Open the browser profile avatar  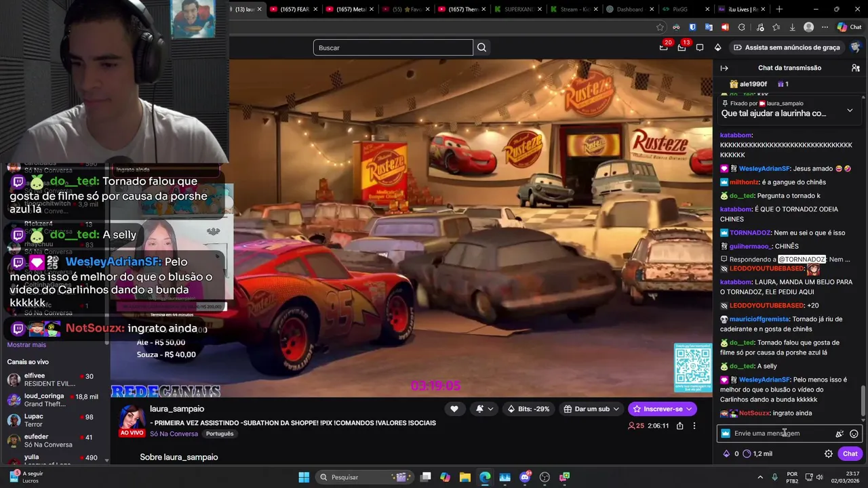[808, 27]
